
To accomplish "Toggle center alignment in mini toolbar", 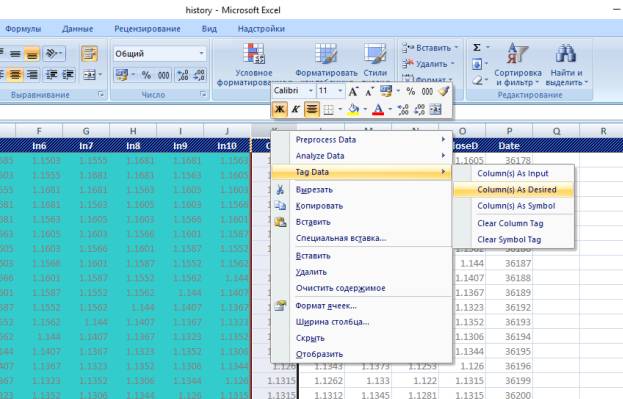I will point(312,109).
